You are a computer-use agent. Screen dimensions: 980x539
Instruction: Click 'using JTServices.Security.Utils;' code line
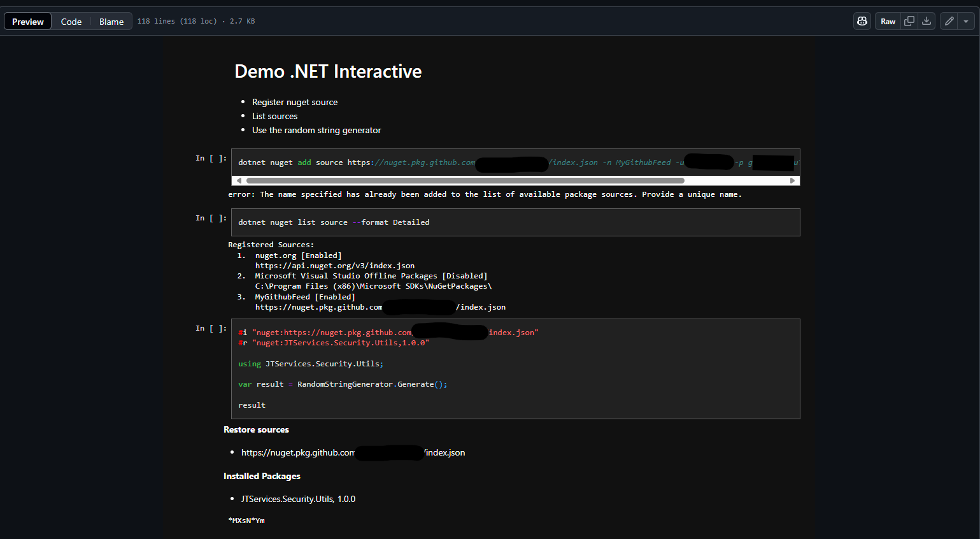(x=311, y=364)
